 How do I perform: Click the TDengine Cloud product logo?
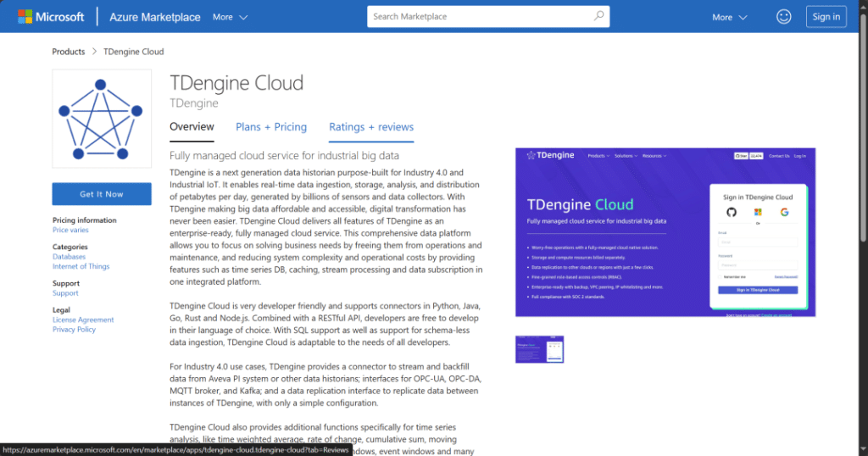[102, 119]
